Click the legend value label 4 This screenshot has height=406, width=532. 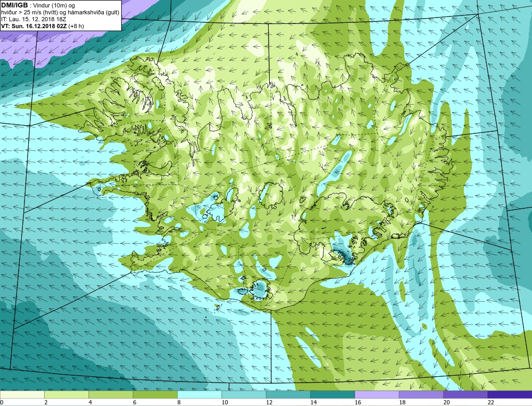90,402
